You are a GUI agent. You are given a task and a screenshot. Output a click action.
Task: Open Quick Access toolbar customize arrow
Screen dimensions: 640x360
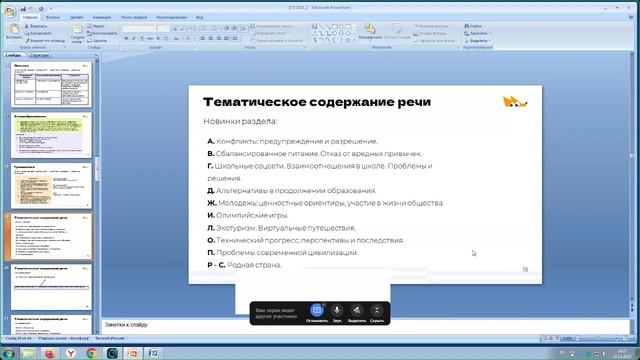coord(51,9)
